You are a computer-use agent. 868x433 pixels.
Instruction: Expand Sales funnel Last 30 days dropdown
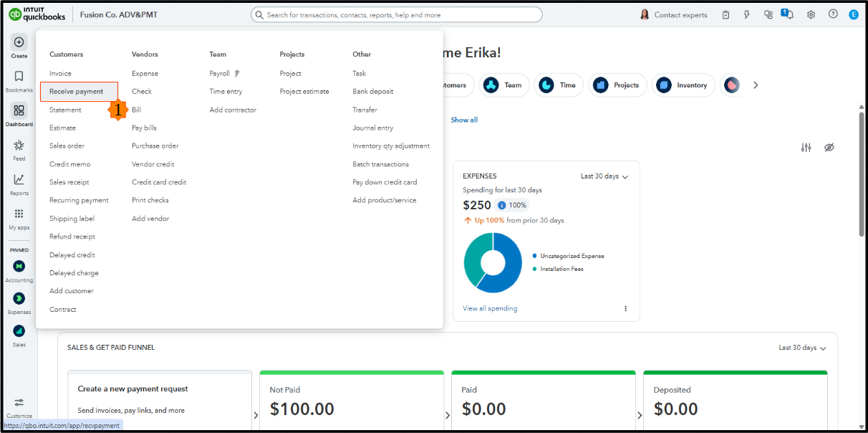(802, 348)
